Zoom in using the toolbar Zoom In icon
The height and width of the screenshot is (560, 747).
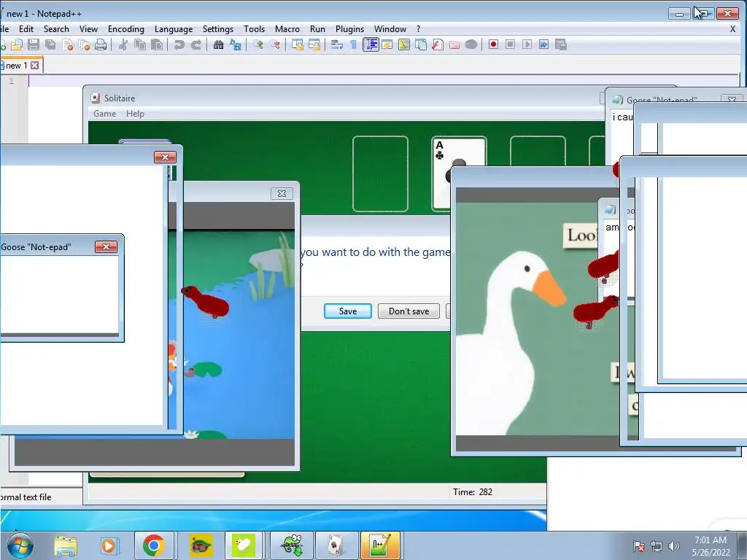258,44
